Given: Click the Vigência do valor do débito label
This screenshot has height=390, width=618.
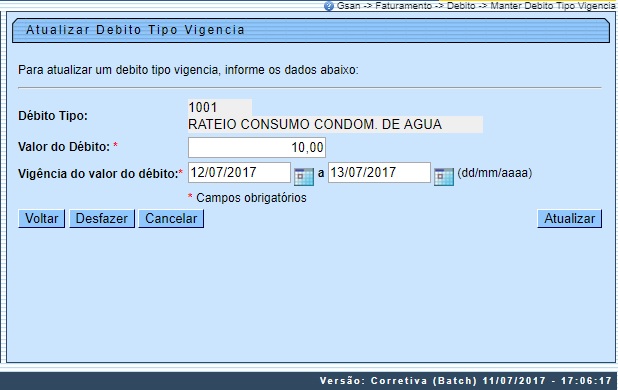Looking at the screenshot, I should [x=100, y=173].
